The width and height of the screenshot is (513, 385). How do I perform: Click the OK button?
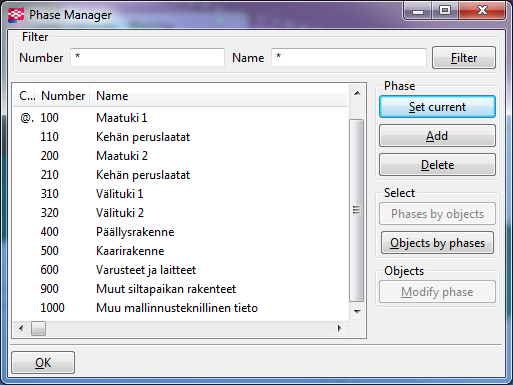click(43, 362)
